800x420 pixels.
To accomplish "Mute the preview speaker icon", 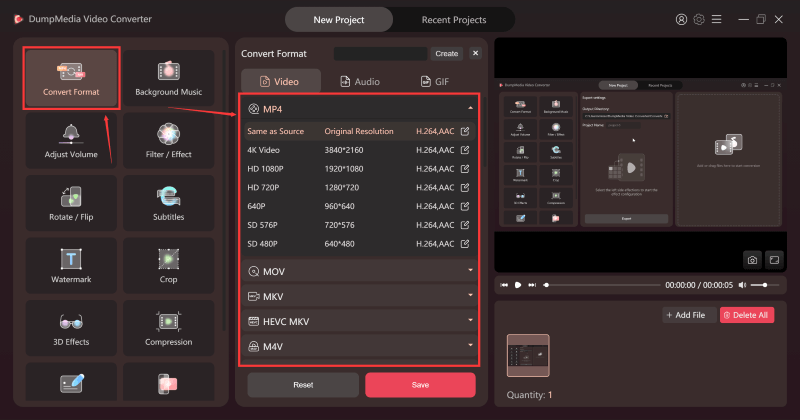I will point(742,285).
